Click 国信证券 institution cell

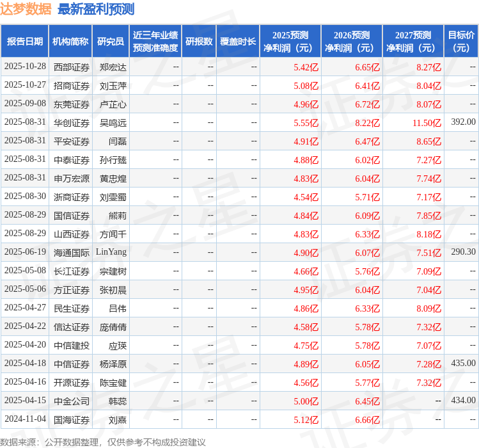tap(72, 216)
